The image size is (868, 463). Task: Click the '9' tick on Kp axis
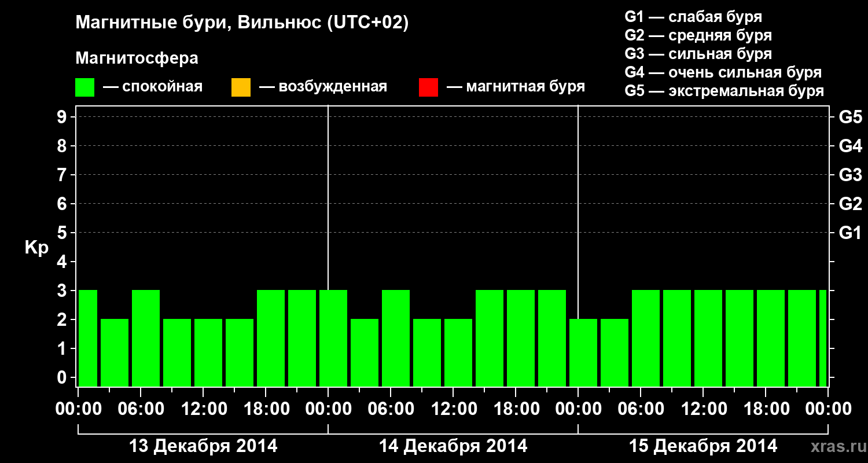63,117
